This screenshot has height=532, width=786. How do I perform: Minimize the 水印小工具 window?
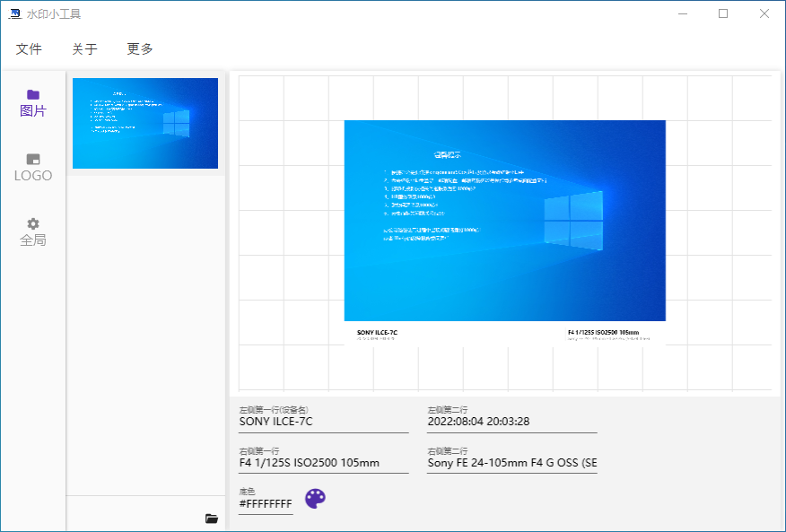coord(682,13)
